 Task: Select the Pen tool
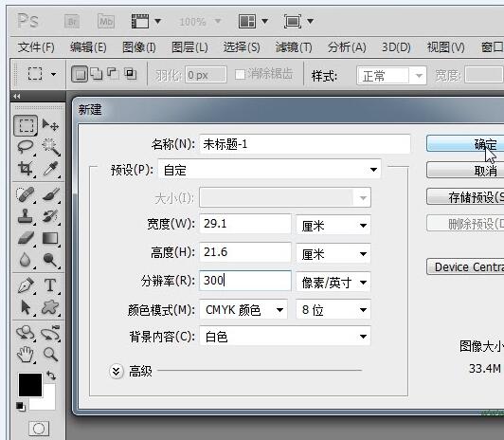25,285
